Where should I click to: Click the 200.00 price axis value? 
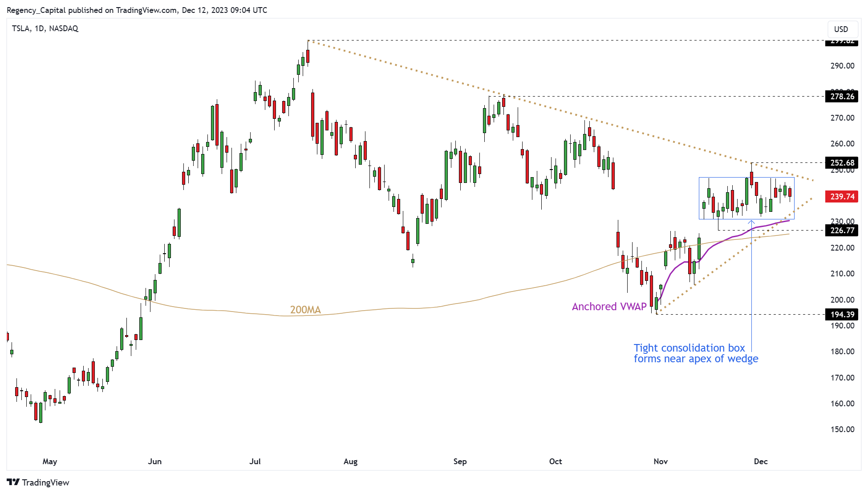(x=842, y=300)
